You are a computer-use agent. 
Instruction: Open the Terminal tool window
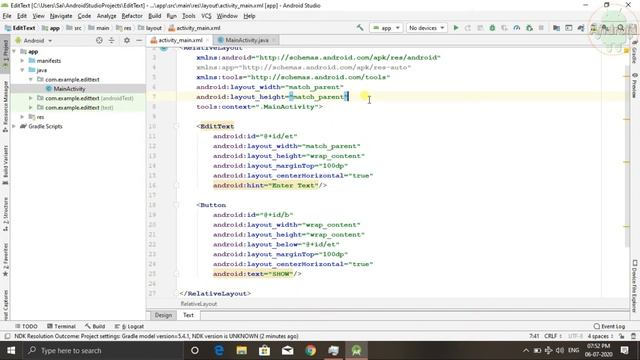(61, 326)
